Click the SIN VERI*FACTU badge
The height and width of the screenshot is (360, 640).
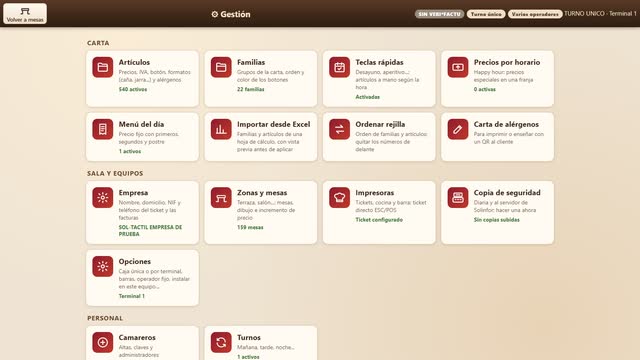[440, 14]
